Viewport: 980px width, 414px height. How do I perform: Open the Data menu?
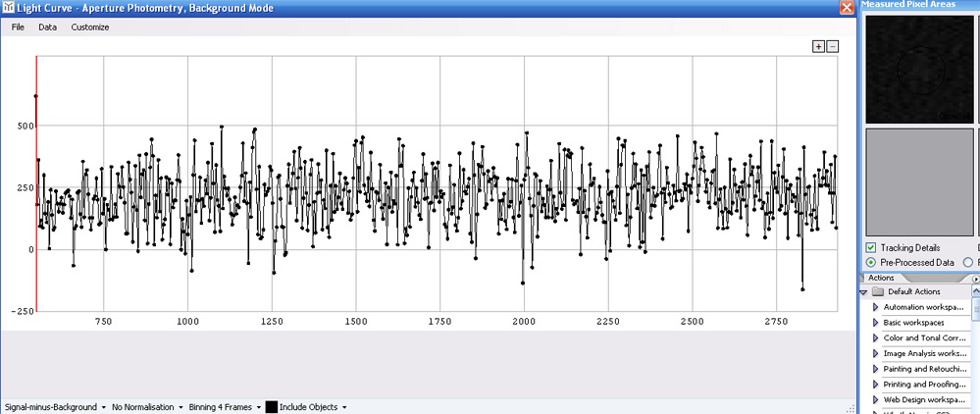[47, 26]
